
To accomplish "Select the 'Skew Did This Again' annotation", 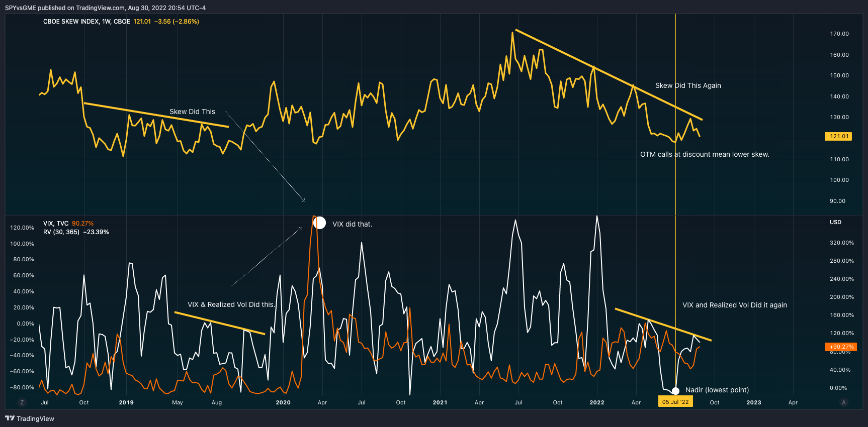I will [688, 85].
